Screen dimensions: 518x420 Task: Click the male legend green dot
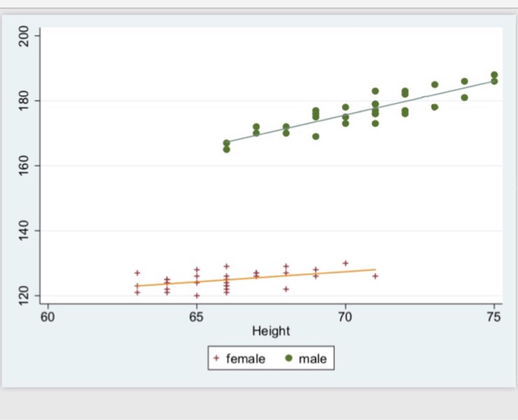click(x=289, y=358)
